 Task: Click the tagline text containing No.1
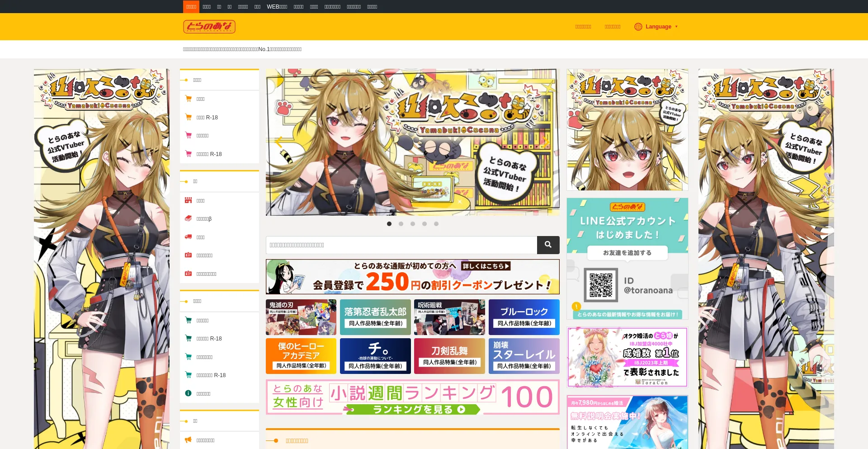(x=242, y=49)
